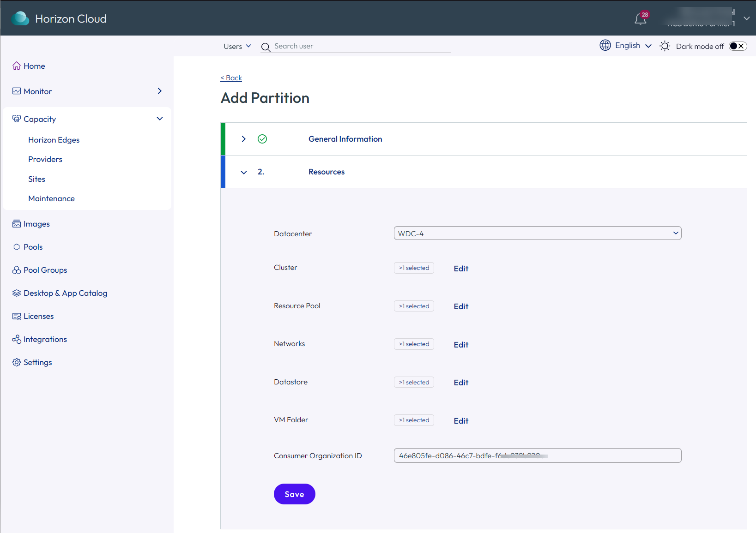Viewport: 756px width, 533px height.
Task: Go to Pools page
Action: click(x=33, y=247)
